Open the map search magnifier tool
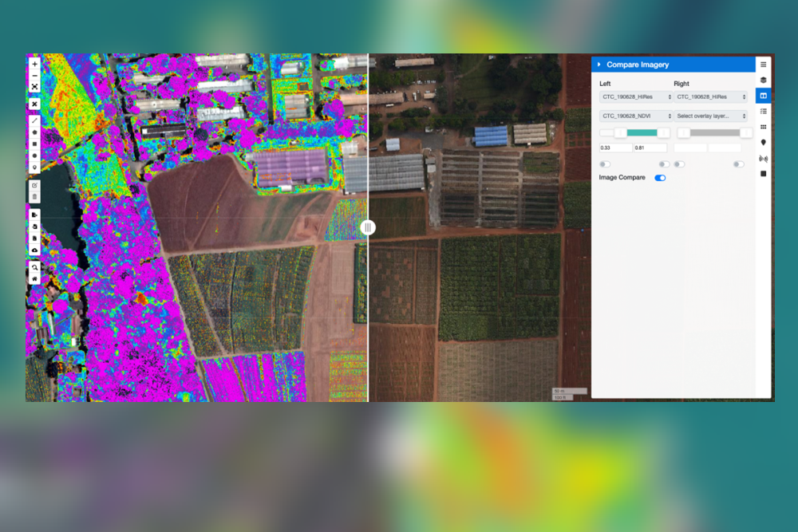This screenshot has height=532, width=798. click(x=34, y=268)
